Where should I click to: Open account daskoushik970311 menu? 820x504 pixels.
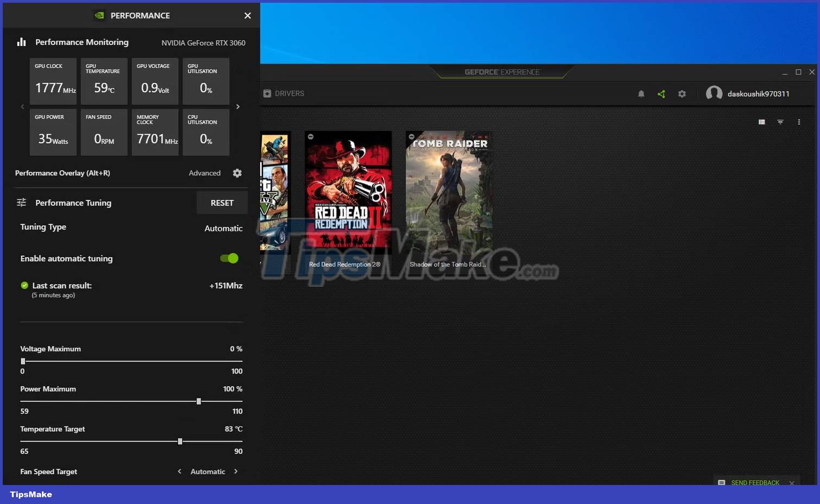[759, 94]
